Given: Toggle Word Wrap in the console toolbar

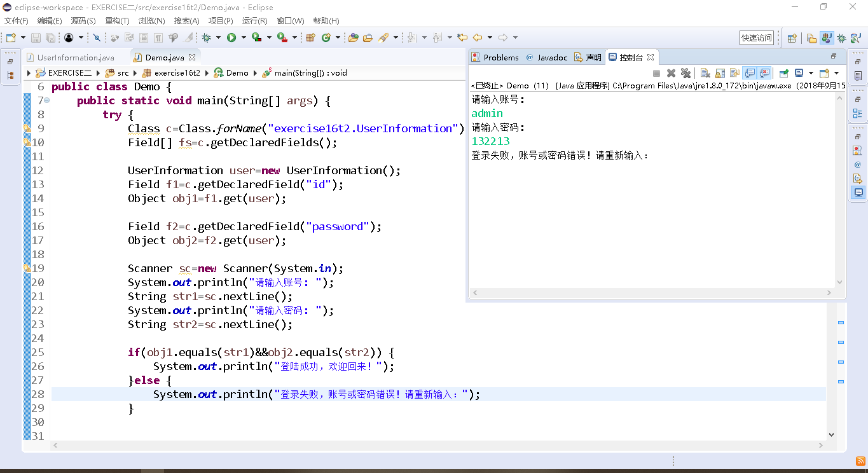Looking at the screenshot, I should coord(734,73).
